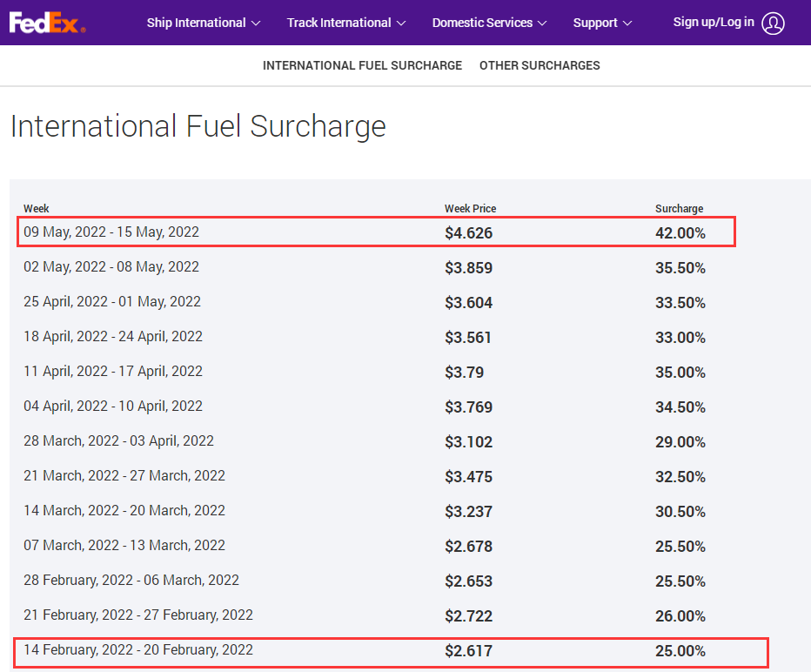The height and width of the screenshot is (672, 811).
Task: Expand the Ship International menu
Action: (203, 23)
